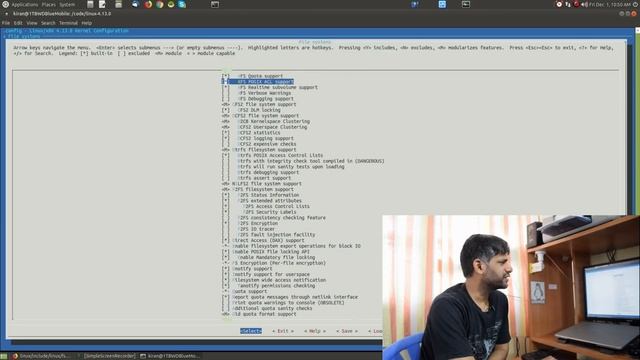
Task: Click the distro logo icon beside Applications
Action: pyautogui.click(x=5, y=4)
